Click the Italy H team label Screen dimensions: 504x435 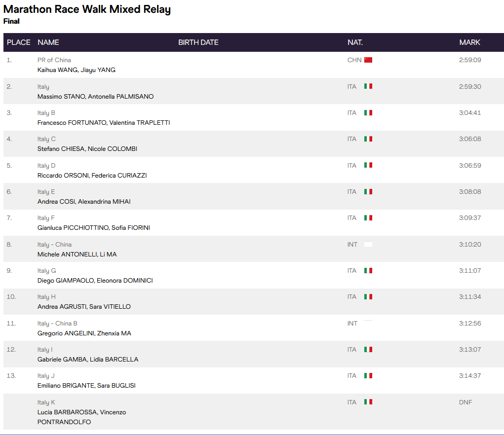(46, 297)
